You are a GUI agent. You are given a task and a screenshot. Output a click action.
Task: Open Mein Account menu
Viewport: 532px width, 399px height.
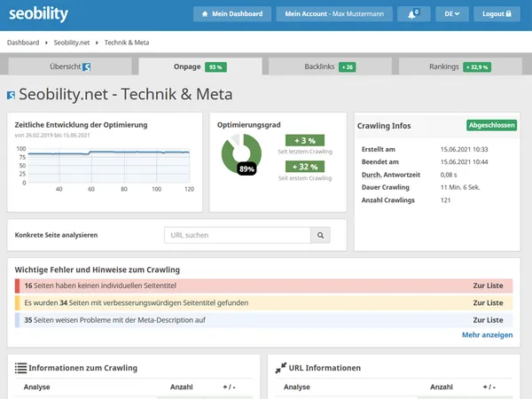332,14
